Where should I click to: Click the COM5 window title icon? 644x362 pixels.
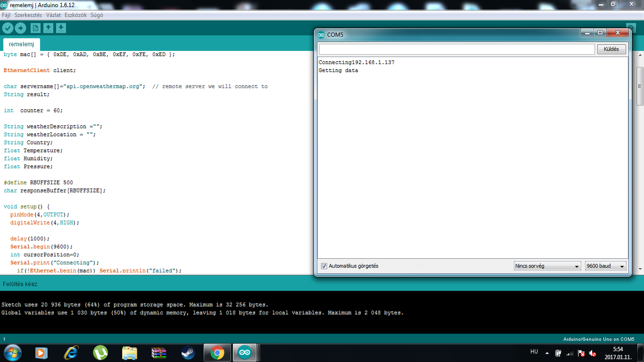pos(321,35)
